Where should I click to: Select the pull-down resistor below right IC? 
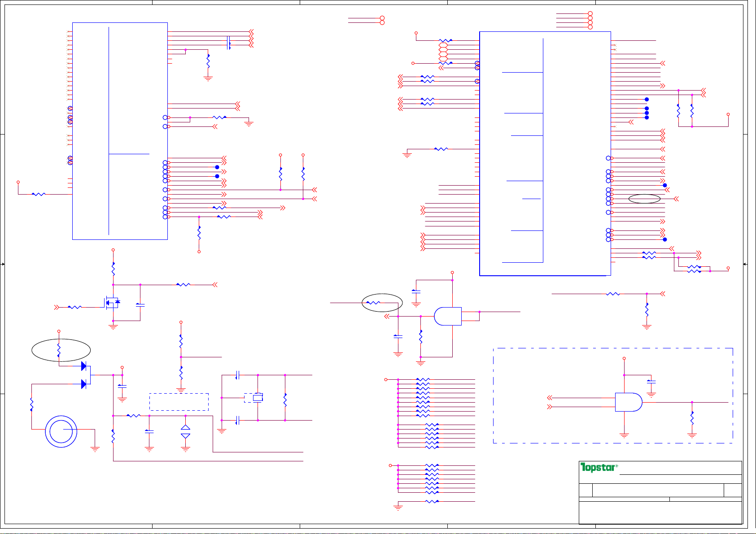[x=647, y=309]
